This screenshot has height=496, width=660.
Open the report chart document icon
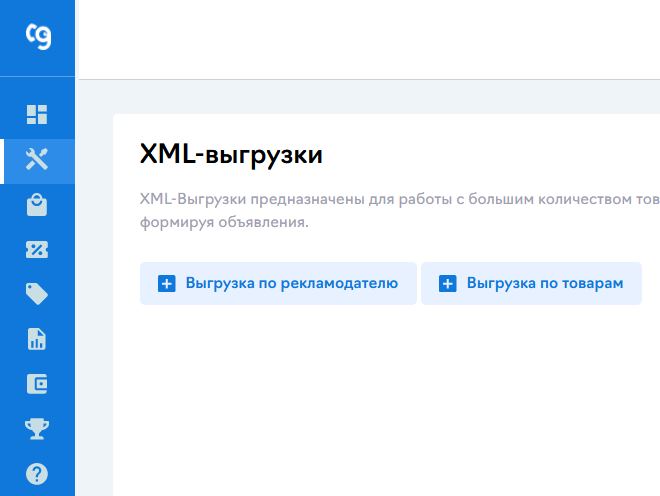[37, 339]
